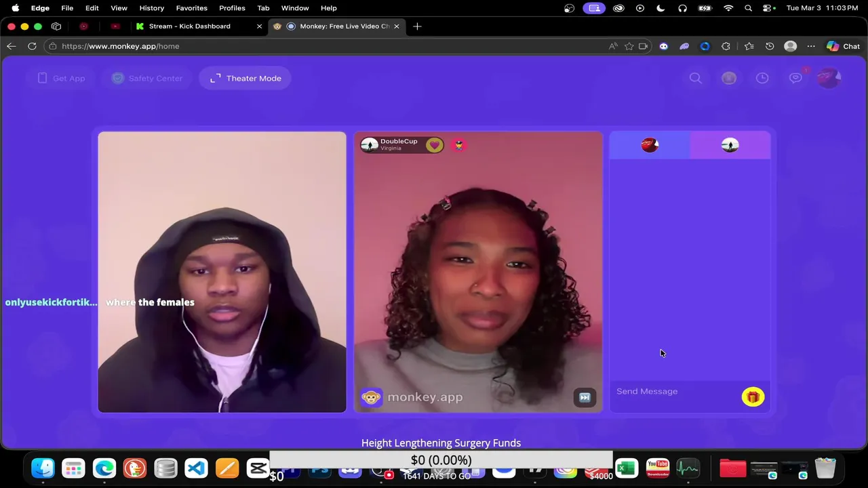Open Microsoft Excel from the Dock
The width and height of the screenshot is (868, 488).
627,468
